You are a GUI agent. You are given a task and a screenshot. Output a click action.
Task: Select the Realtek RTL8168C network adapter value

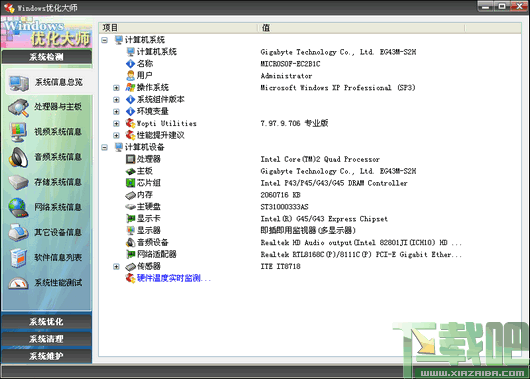361,254
